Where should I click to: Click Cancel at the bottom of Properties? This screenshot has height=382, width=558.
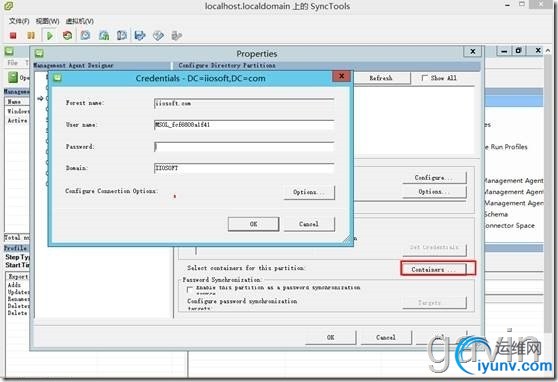pyautogui.click(x=386, y=337)
